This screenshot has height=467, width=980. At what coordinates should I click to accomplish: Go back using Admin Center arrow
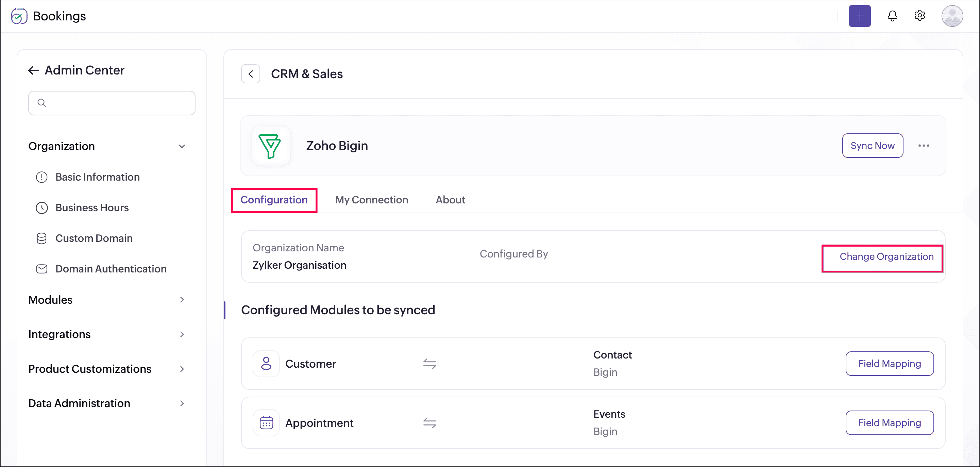tap(34, 70)
